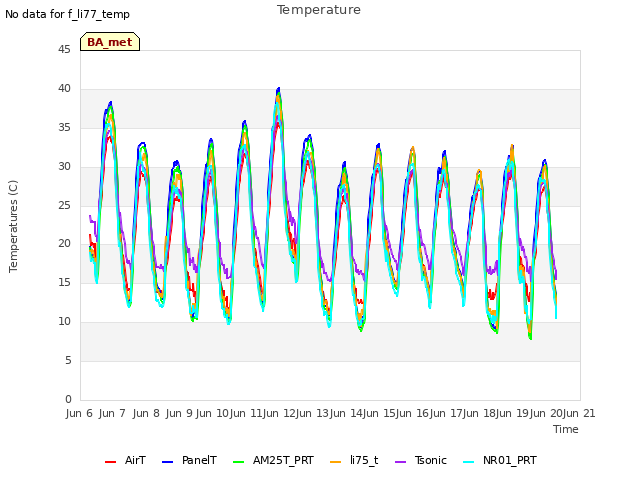
Task: Select the li75_t legend label
Action: (x=364, y=460)
